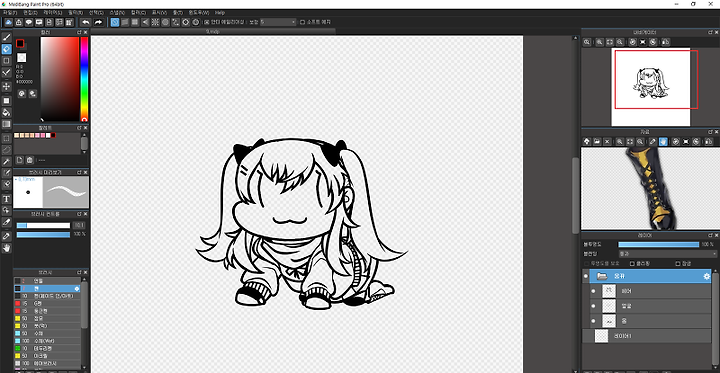
Task: Select the Text tool
Action: pos(6,199)
